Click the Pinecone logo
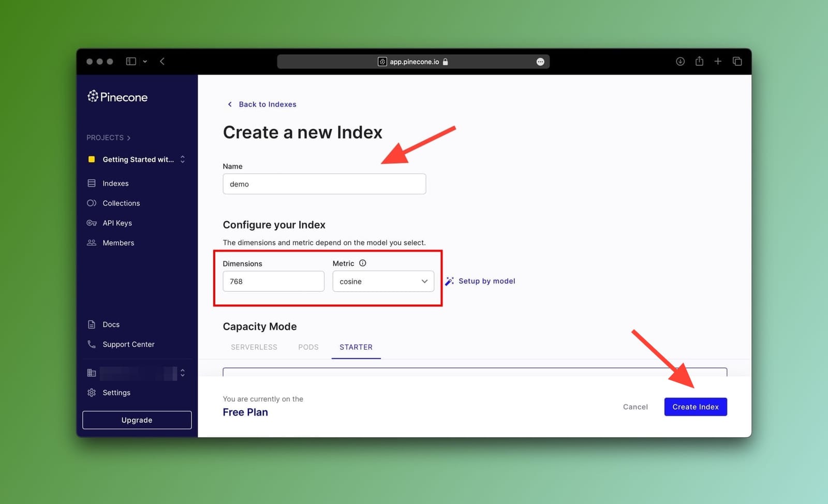828x504 pixels. [117, 96]
